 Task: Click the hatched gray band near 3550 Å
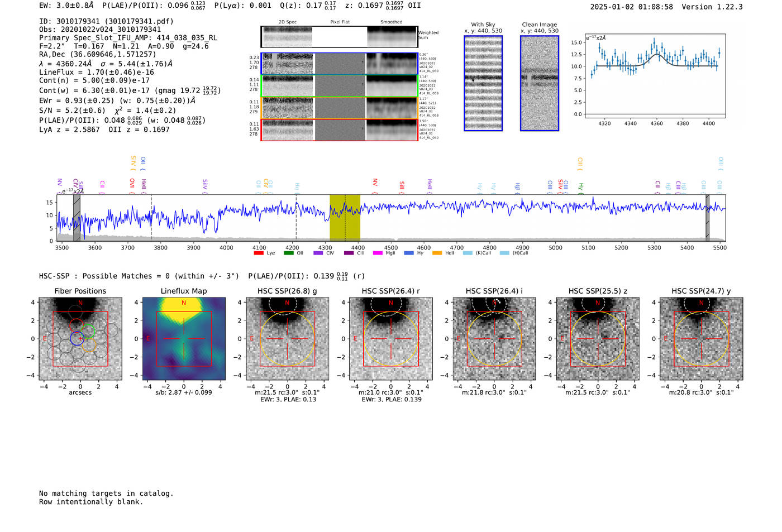click(77, 218)
